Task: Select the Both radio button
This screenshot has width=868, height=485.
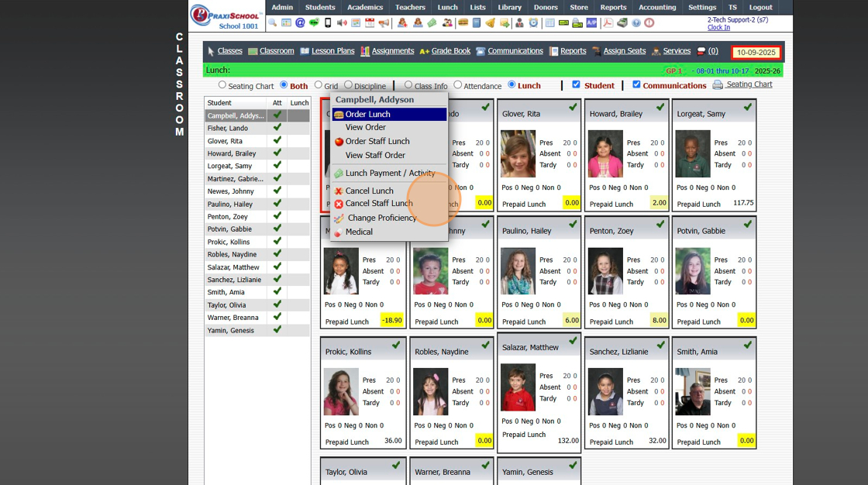Action: (284, 84)
